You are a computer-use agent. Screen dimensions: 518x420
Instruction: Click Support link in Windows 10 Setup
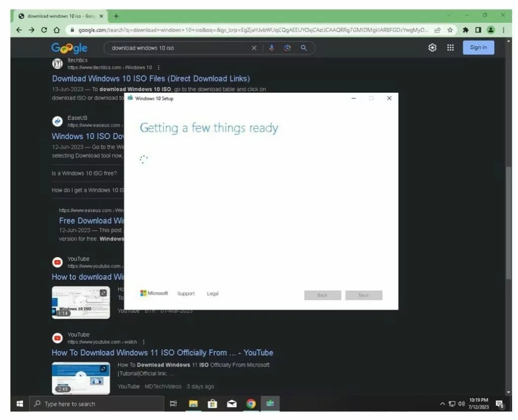click(x=186, y=293)
